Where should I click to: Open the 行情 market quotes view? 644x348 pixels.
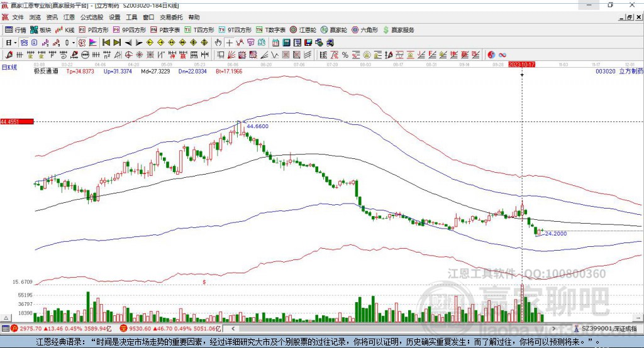(15, 30)
